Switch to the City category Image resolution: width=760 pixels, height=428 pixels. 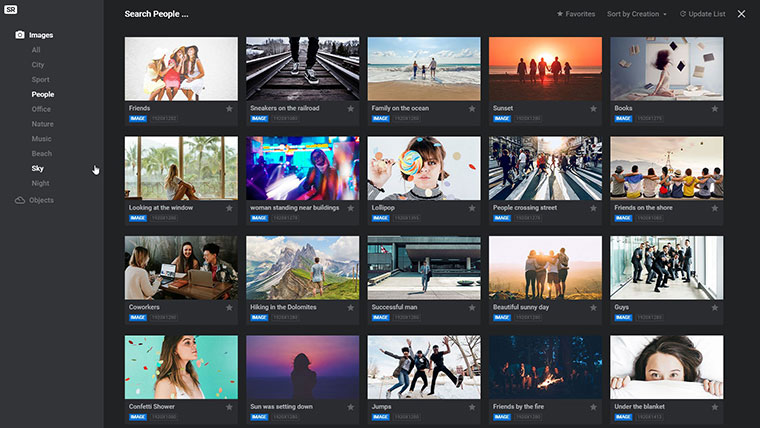[38, 65]
